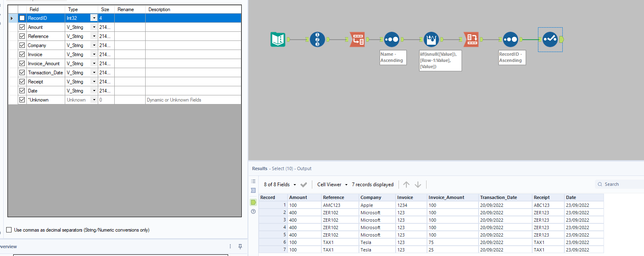
Task: Enable the RecordID field checkbox
Action: pos(22,18)
